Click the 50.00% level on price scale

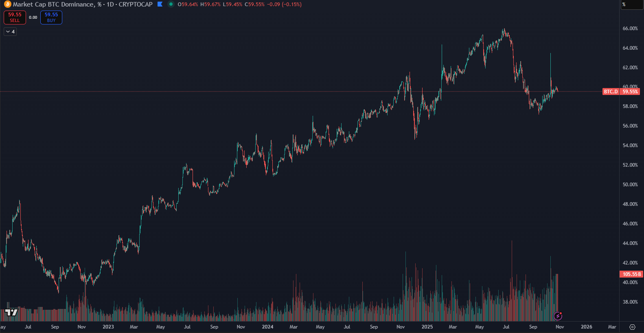630,185
